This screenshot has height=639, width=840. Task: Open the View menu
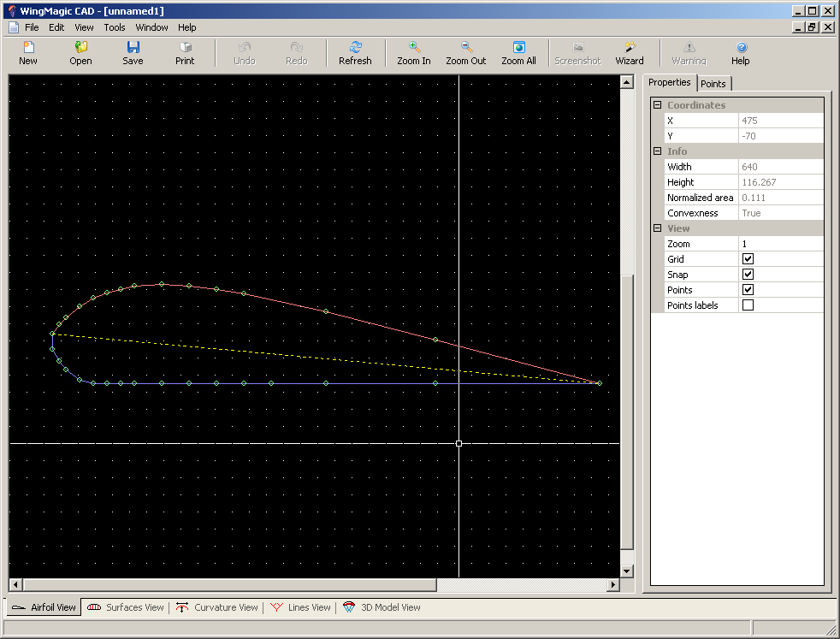click(x=84, y=27)
